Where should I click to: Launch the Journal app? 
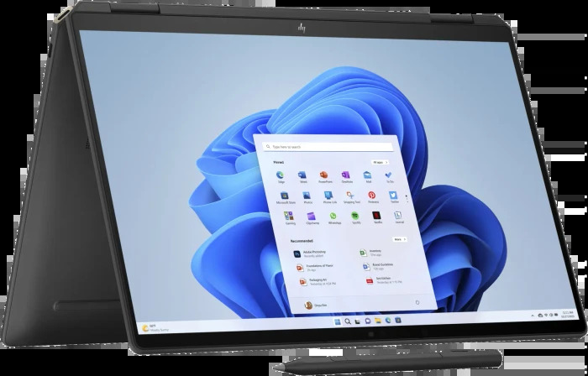click(x=399, y=216)
